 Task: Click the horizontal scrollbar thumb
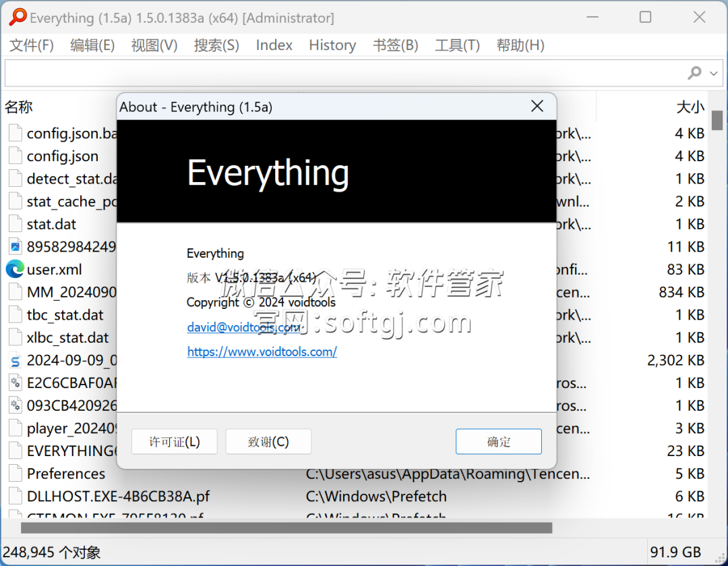coord(286,528)
